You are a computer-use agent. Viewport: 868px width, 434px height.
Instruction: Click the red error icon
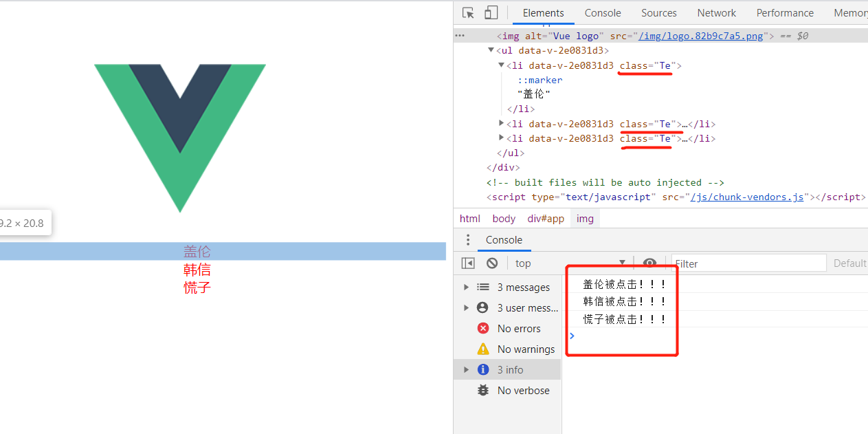(483, 329)
